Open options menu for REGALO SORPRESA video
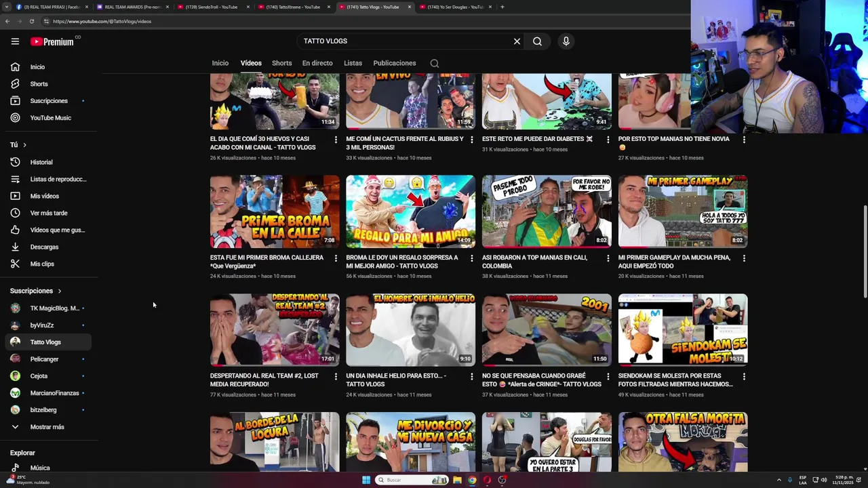The width and height of the screenshot is (868, 488). [472, 258]
